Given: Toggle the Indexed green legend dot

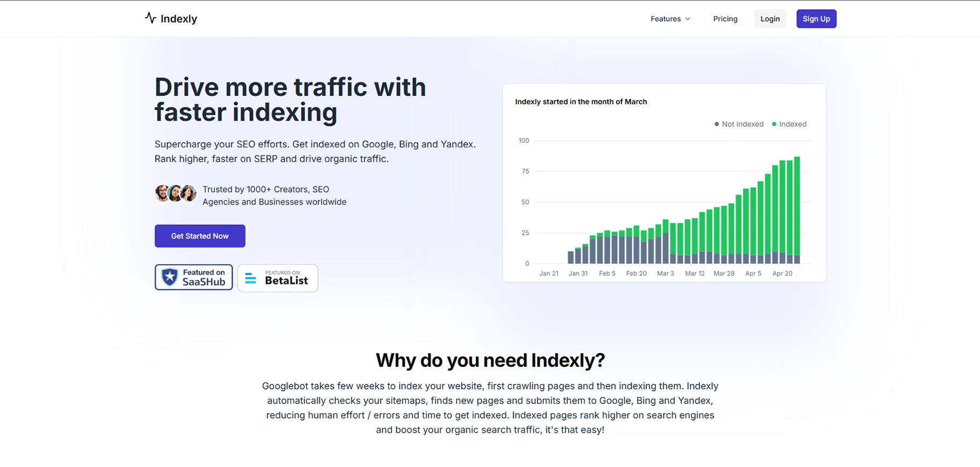Looking at the screenshot, I should tap(774, 124).
